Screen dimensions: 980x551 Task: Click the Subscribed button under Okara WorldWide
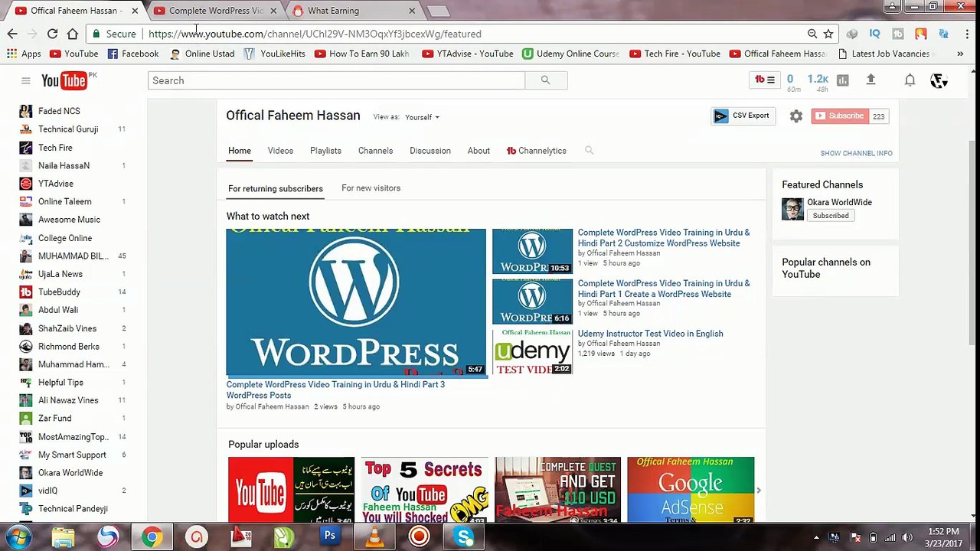pyautogui.click(x=831, y=216)
